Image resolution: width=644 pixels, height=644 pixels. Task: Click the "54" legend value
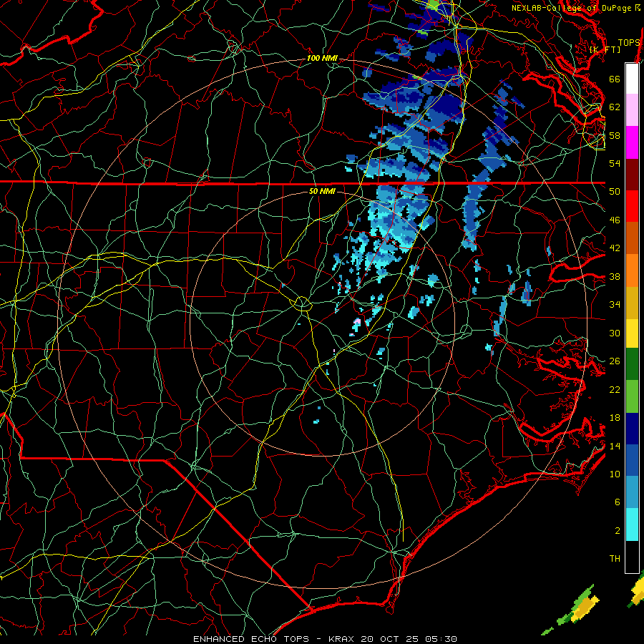pos(615,163)
